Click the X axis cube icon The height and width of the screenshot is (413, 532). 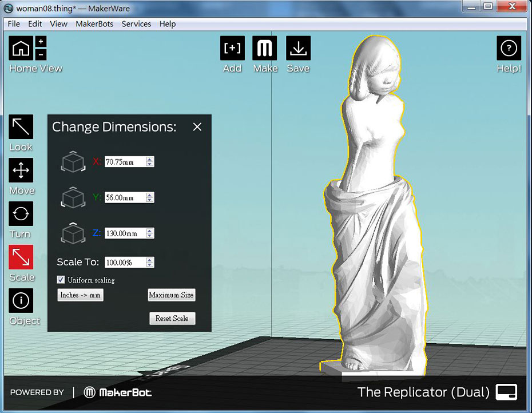pyautogui.click(x=73, y=162)
